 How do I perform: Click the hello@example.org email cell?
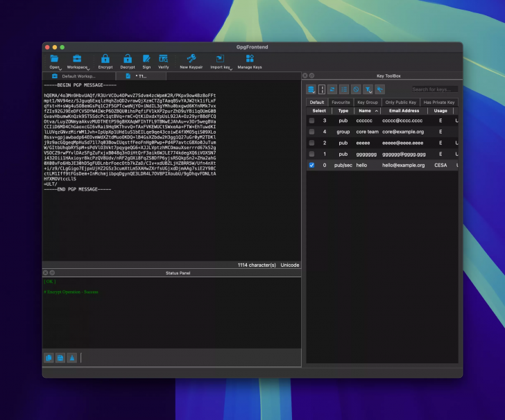pyautogui.click(x=403, y=165)
